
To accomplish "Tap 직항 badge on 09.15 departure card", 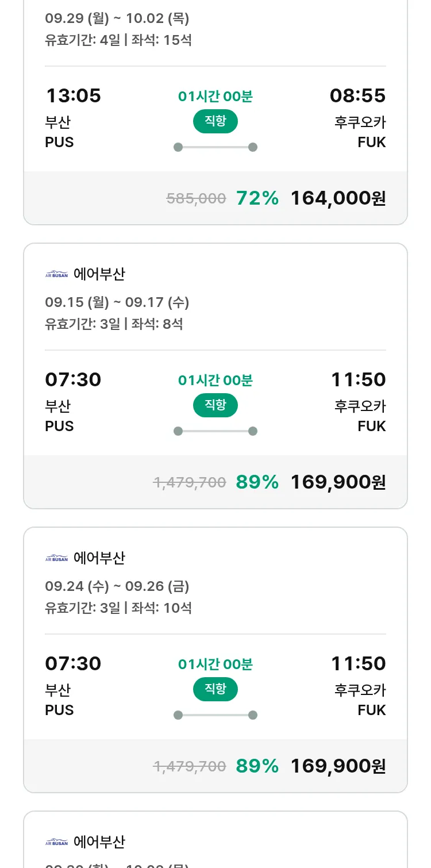I will point(215,405).
